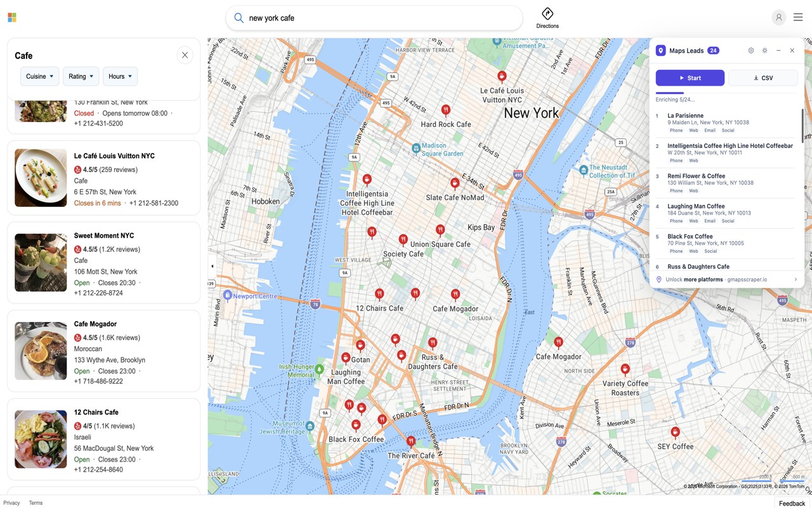Click Email tag under La Parisienne
This screenshot has width=812, height=508.
710,131
